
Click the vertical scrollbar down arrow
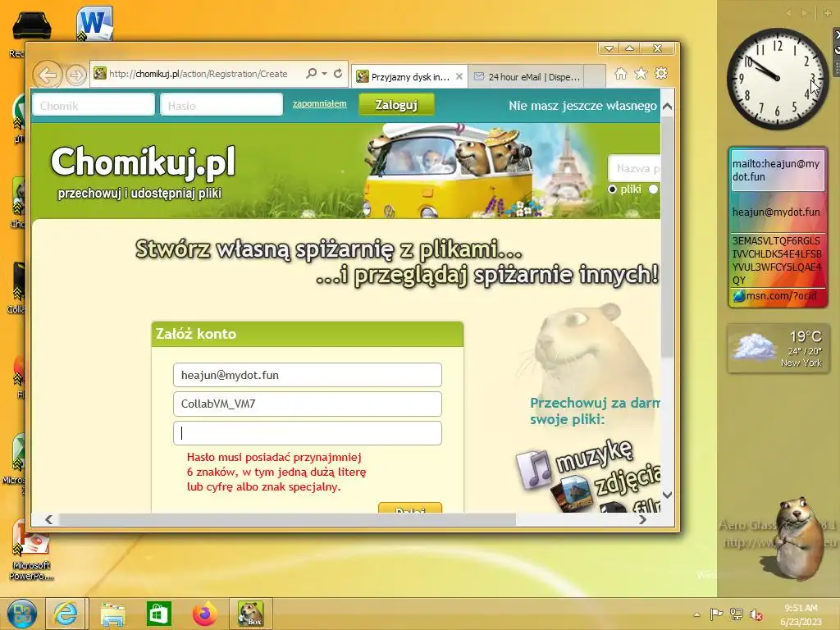(667, 495)
